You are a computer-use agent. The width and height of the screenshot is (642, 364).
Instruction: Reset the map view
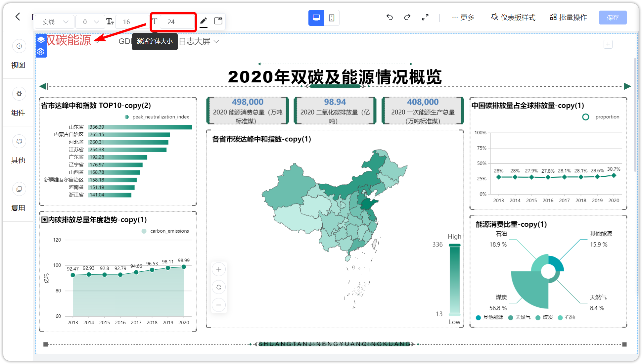click(x=219, y=287)
